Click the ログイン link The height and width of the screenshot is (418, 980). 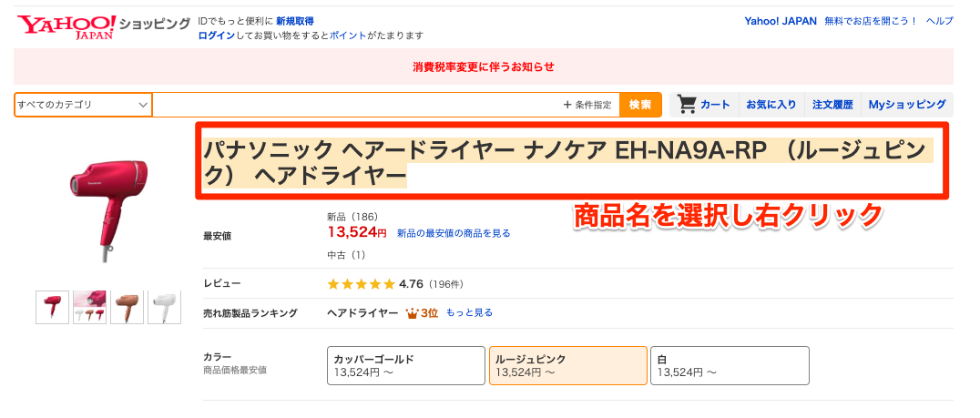pyautogui.click(x=217, y=36)
